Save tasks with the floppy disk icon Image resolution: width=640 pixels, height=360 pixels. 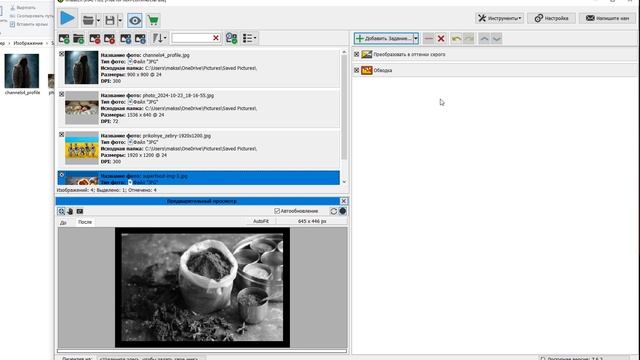tap(110, 20)
